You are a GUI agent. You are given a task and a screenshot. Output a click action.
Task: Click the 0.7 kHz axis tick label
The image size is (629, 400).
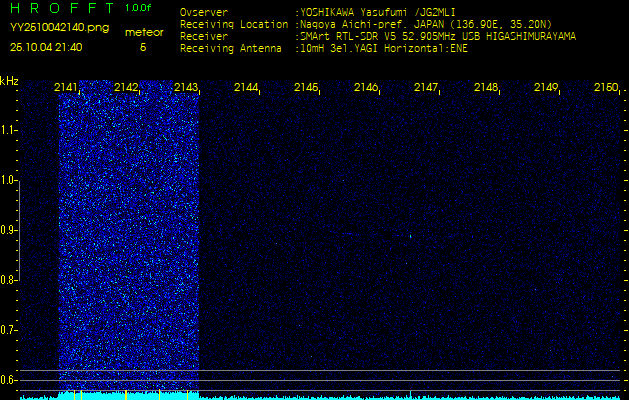8,330
